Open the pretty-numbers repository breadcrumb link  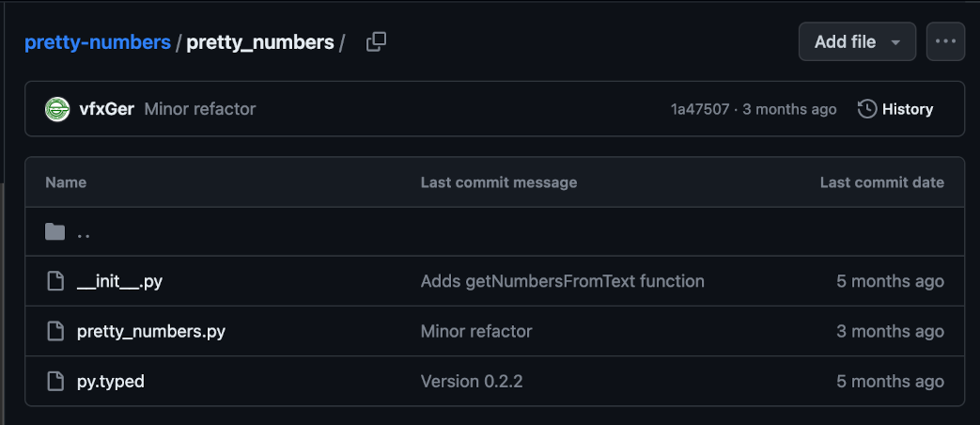click(x=98, y=42)
